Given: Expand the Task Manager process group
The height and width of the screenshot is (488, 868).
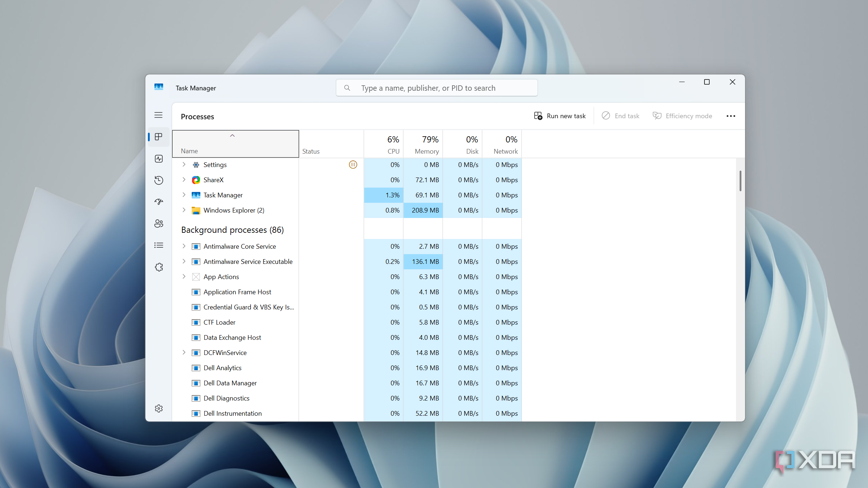Looking at the screenshot, I should (184, 195).
